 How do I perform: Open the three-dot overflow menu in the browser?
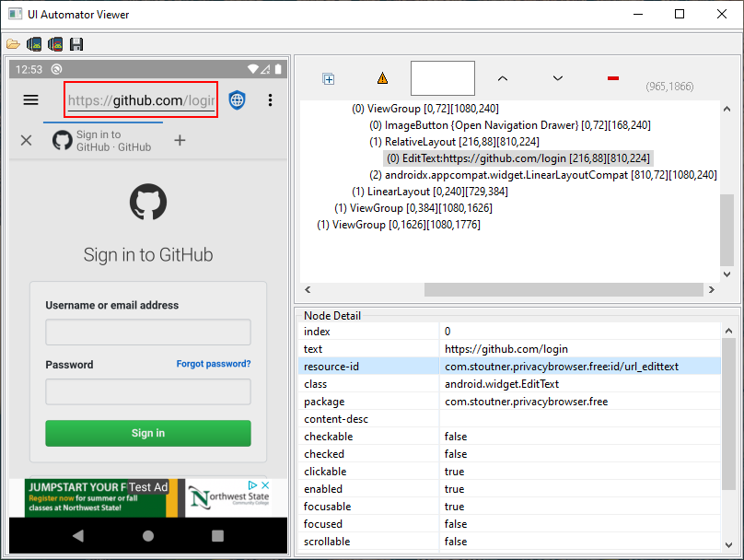pos(270,100)
